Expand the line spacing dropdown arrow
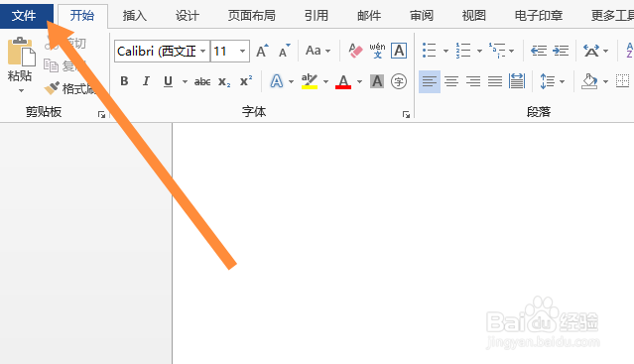The width and height of the screenshot is (634, 364). (562, 82)
